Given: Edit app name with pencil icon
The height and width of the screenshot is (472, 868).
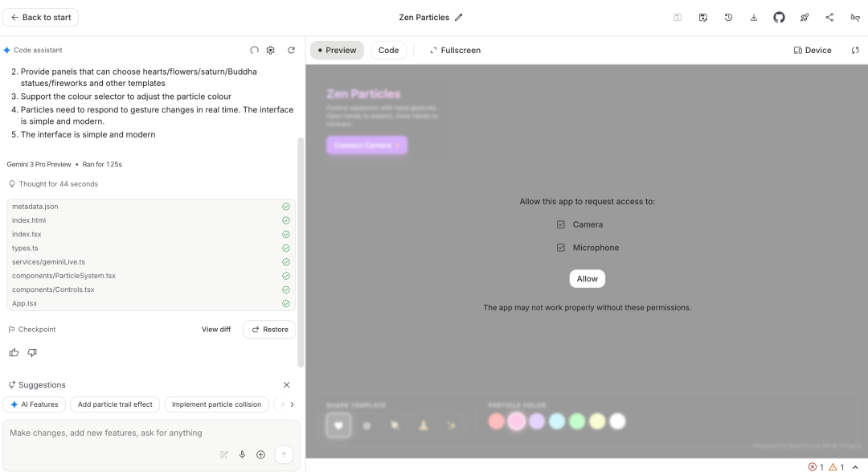Looking at the screenshot, I should click(x=459, y=17).
